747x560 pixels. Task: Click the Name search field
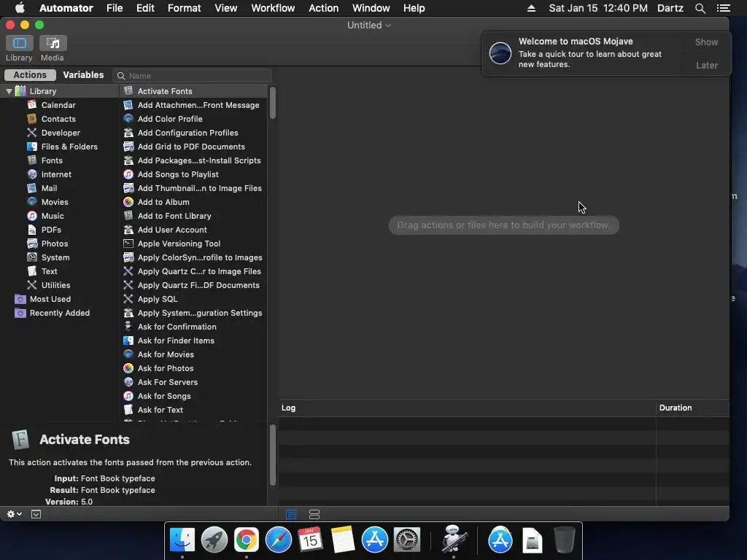click(x=193, y=76)
